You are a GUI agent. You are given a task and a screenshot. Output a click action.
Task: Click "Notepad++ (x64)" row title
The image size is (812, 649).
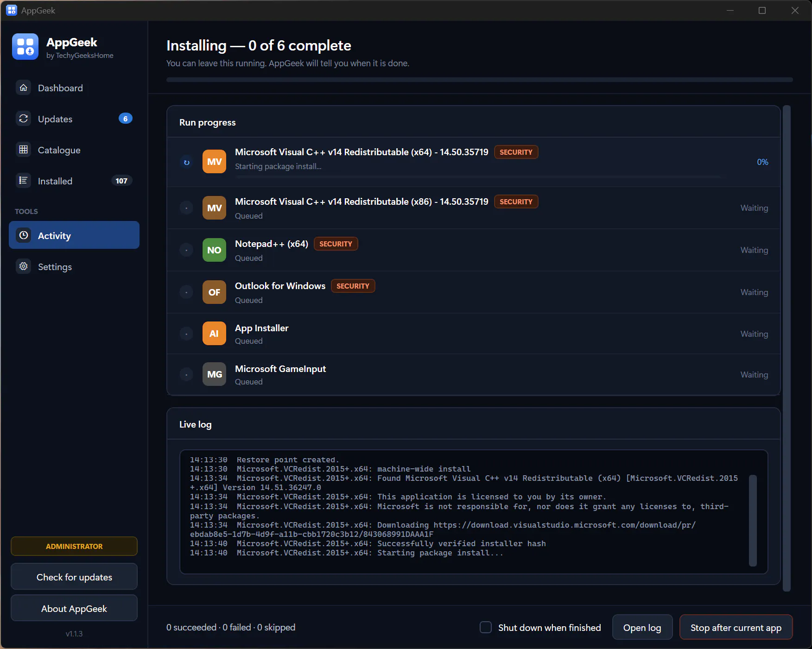click(272, 244)
